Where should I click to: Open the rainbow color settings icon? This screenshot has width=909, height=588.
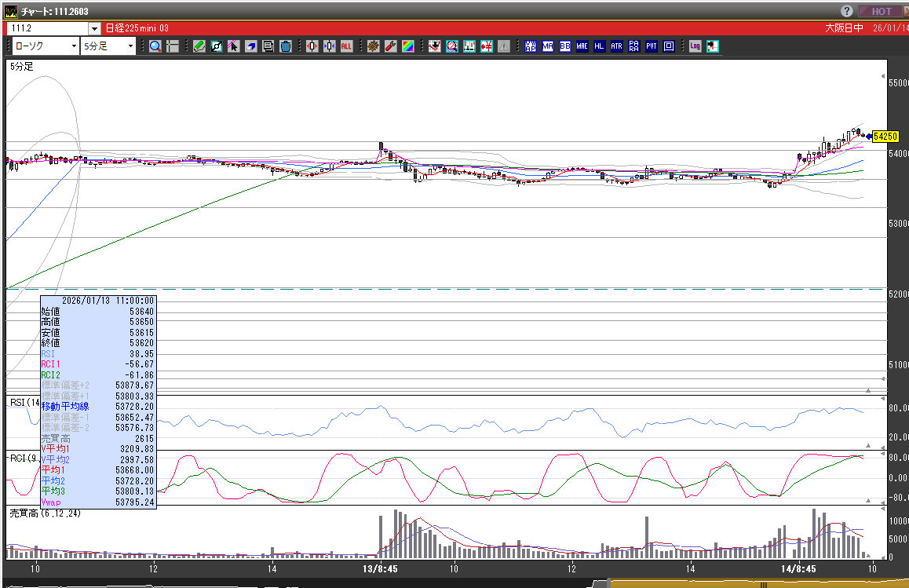pos(407,46)
